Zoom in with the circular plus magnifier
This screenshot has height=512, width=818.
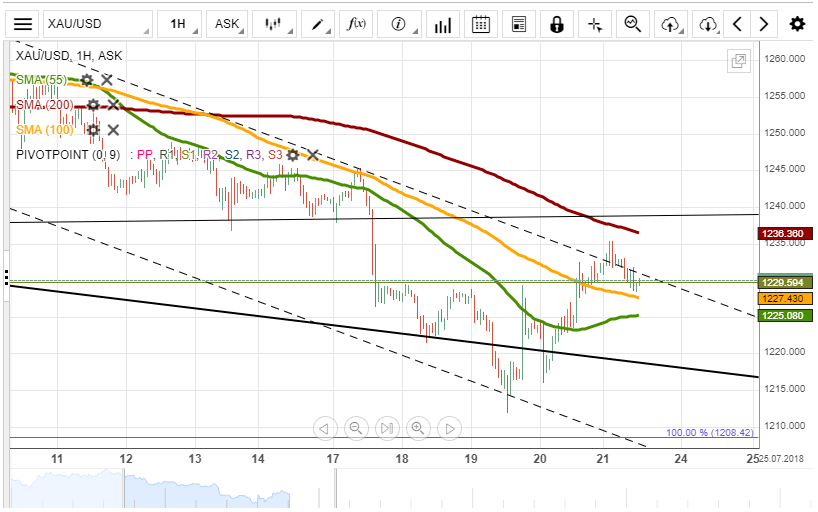[x=418, y=428]
